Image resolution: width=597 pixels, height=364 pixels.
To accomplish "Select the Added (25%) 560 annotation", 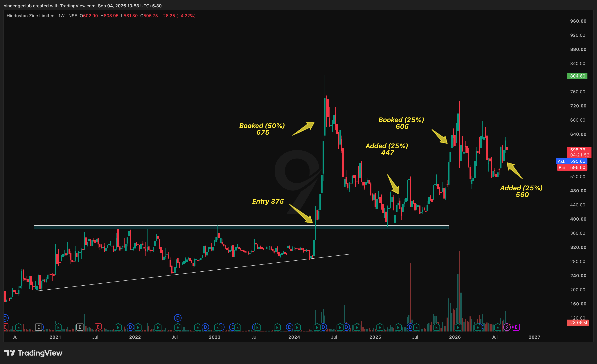I will [x=521, y=191].
